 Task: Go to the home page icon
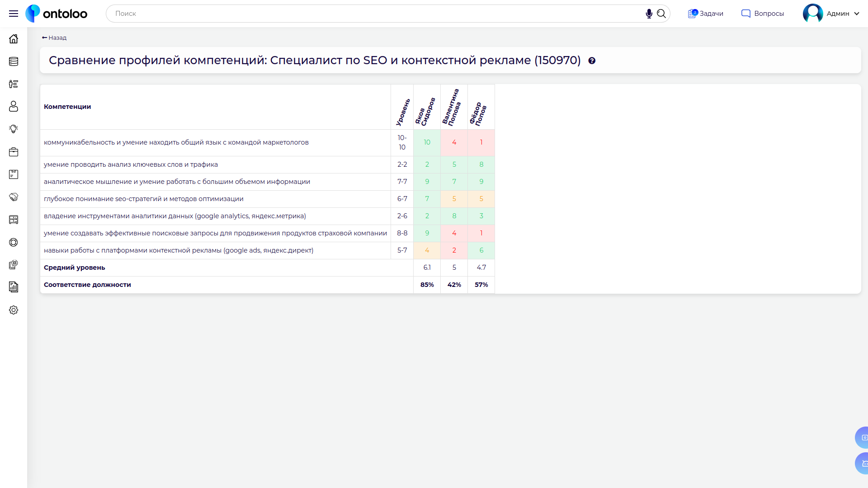(x=14, y=39)
